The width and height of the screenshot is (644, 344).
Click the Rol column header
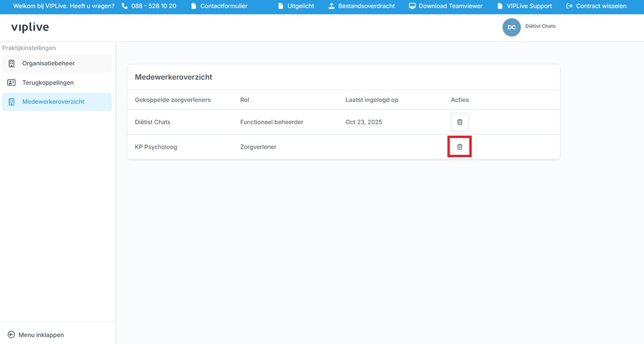tap(245, 100)
